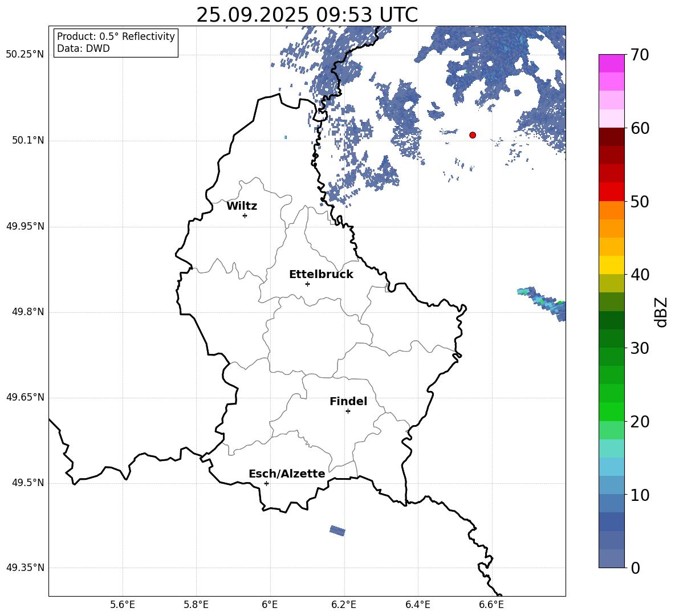Click the bright green colorbar swatch above 20
Viewport: 675px width, 616px height.
pyautogui.click(x=612, y=411)
